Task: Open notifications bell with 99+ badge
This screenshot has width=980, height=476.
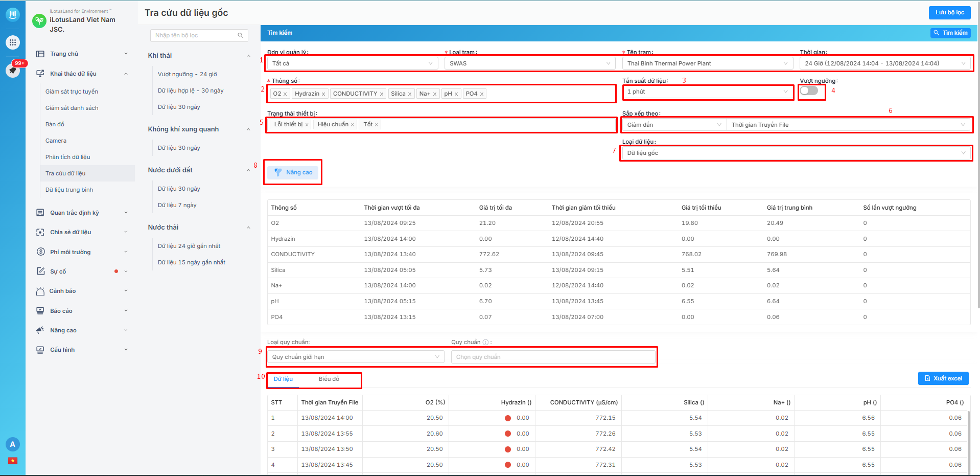Action: click(x=13, y=70)
